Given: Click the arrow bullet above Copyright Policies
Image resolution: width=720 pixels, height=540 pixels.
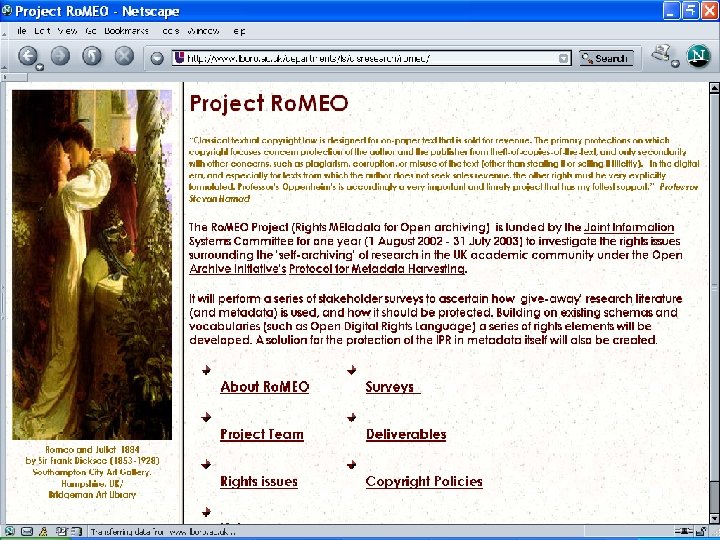Looking at the screenshot, I should [352, 464].
